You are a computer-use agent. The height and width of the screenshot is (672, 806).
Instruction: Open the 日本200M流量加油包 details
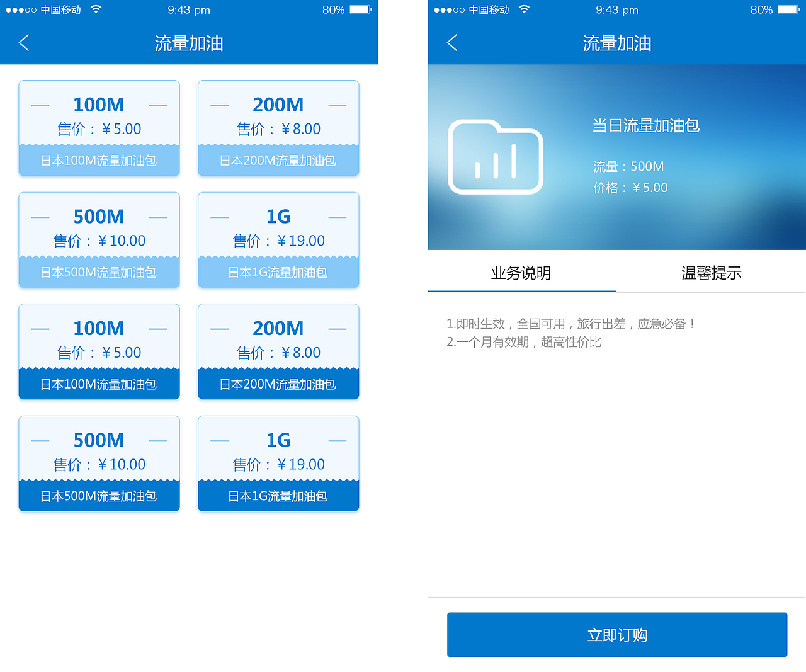(278, 128)
